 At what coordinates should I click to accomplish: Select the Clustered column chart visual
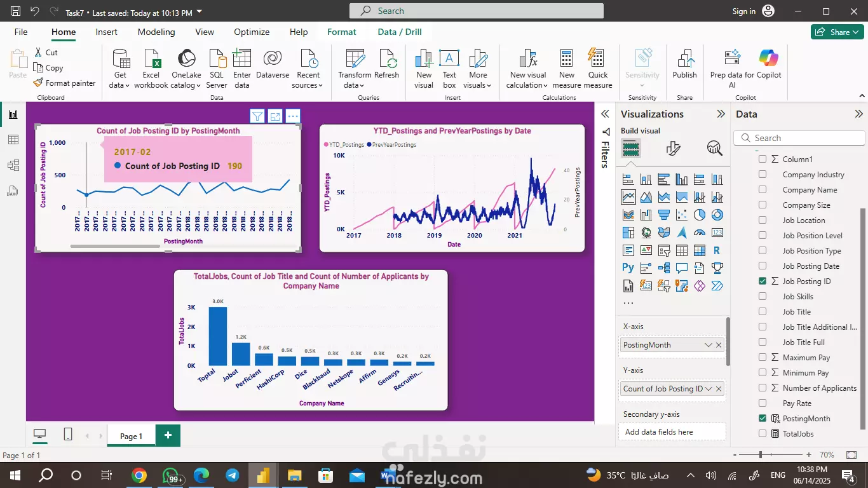pyautogui.click(x=682, y=179)
